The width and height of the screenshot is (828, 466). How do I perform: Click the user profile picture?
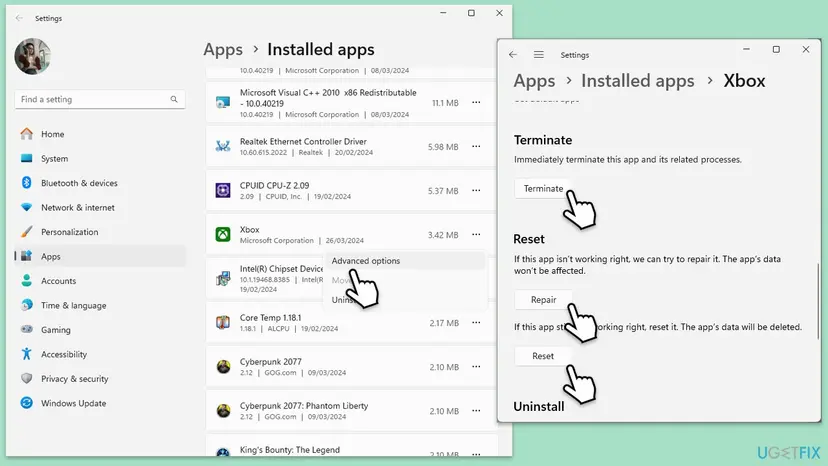point(32,56)
